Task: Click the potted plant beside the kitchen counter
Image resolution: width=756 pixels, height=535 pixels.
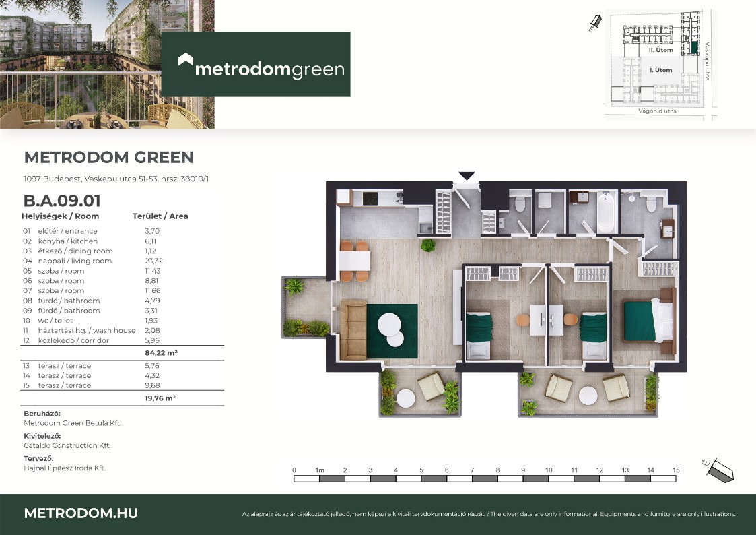Action: 427,245
